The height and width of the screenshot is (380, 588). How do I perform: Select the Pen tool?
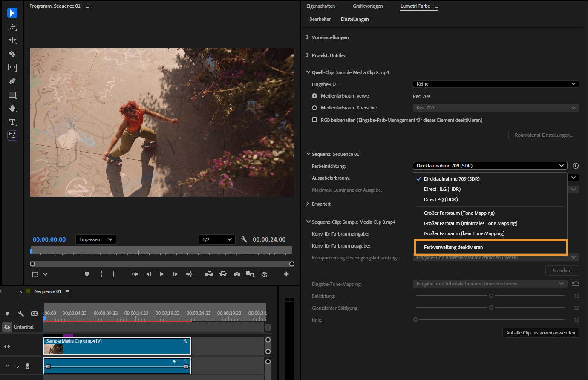point(12,81)
